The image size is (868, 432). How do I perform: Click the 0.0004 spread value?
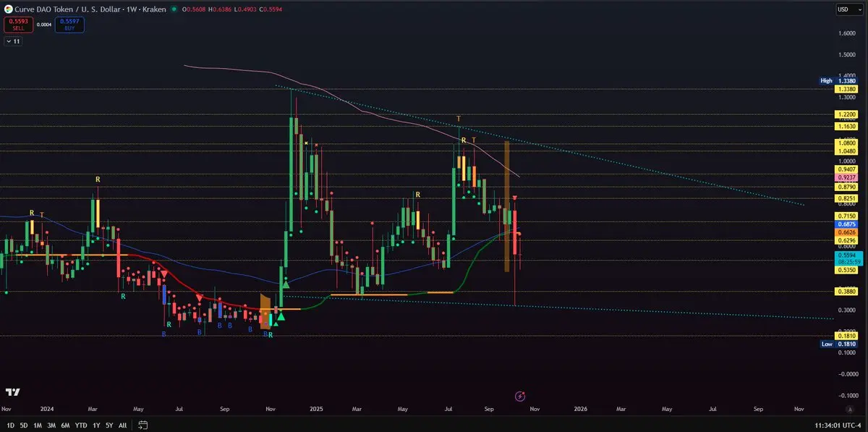click(x=44, y=25)
